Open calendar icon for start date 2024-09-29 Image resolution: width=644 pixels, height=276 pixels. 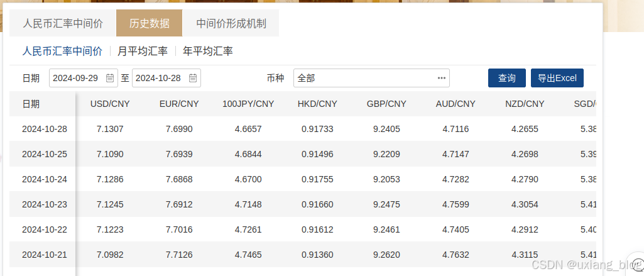click(110, 78)
